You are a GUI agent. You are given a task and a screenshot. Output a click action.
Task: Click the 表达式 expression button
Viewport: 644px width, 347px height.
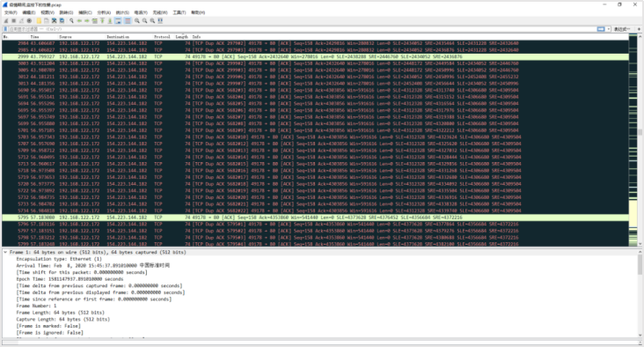[x=621, y=29]
